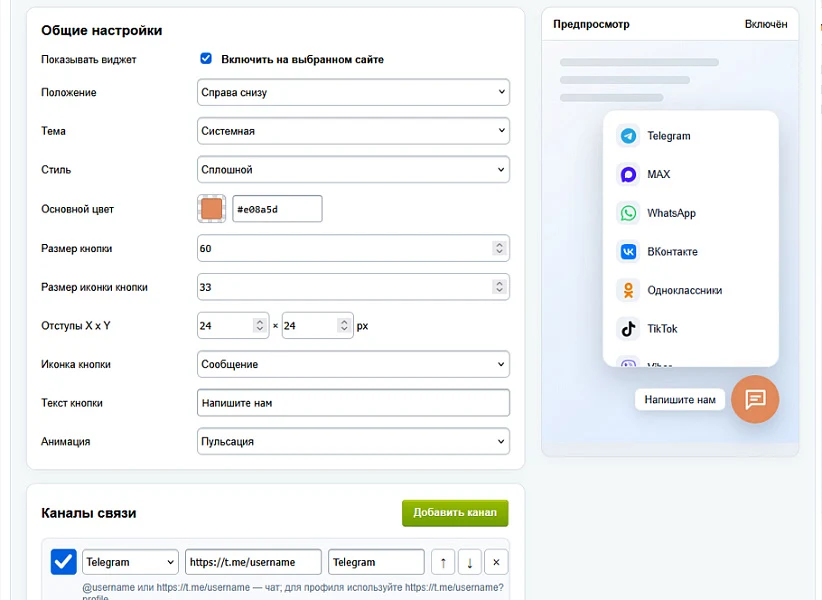Toggle 'Включить на выбранном сайте' checkbox

tap(206, 59)
